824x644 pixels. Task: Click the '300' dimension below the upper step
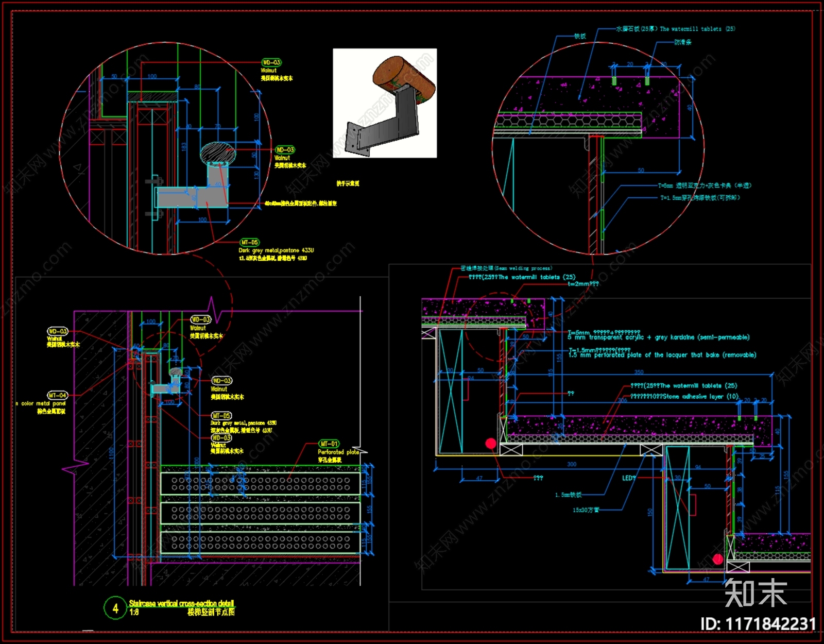click(x=572, y=464)
